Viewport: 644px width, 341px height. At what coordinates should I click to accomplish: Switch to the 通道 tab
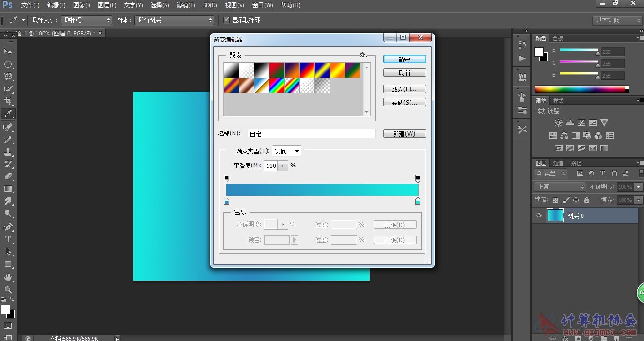click(558, 163)
